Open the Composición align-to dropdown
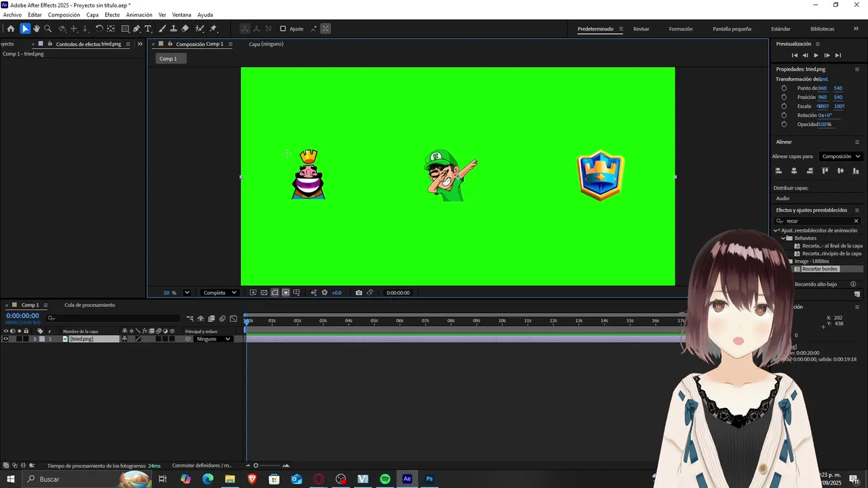 [840, 157]
